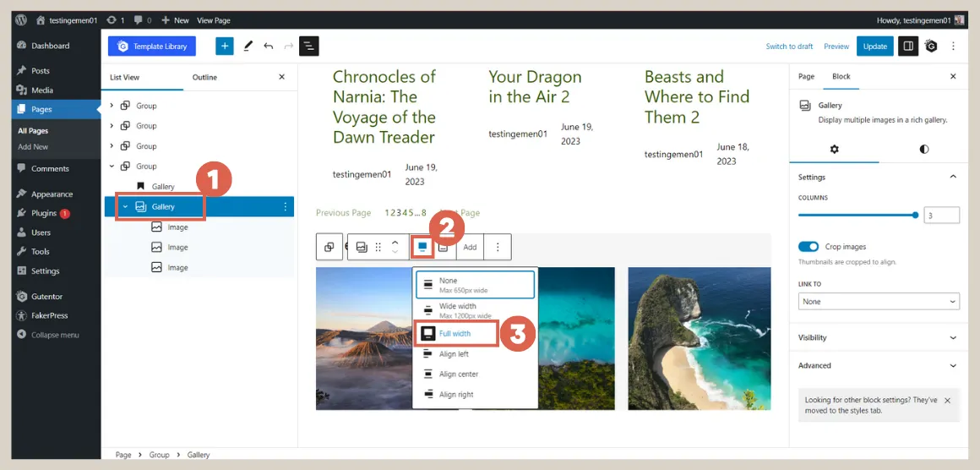Choose Align center option
980x470 pixels.
coord(475,374)
